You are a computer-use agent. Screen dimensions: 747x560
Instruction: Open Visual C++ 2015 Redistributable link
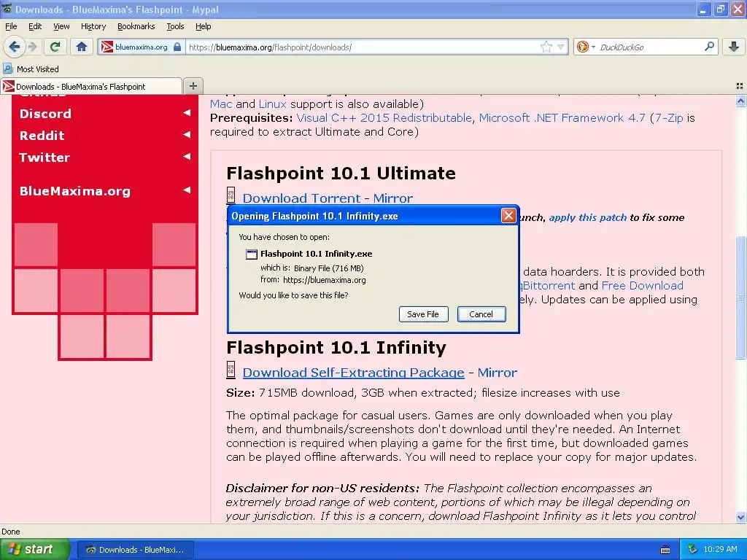(384, 117)
